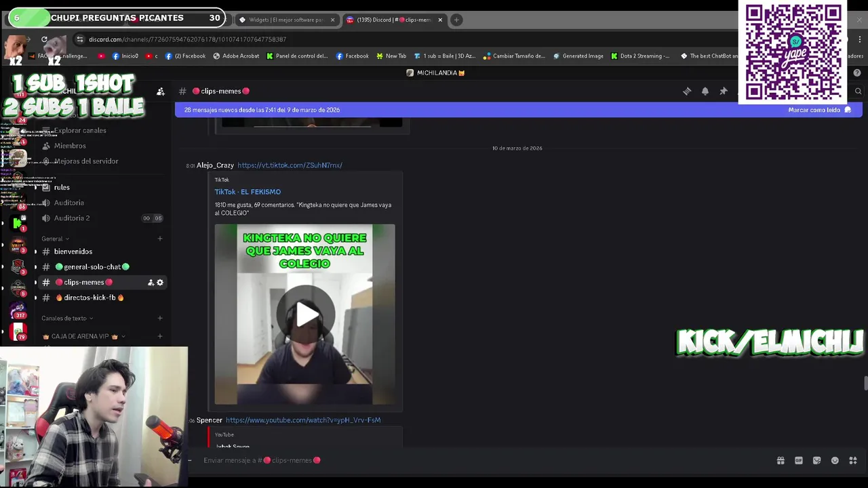
Task: Reload the browser page
Action: (44, 39)
